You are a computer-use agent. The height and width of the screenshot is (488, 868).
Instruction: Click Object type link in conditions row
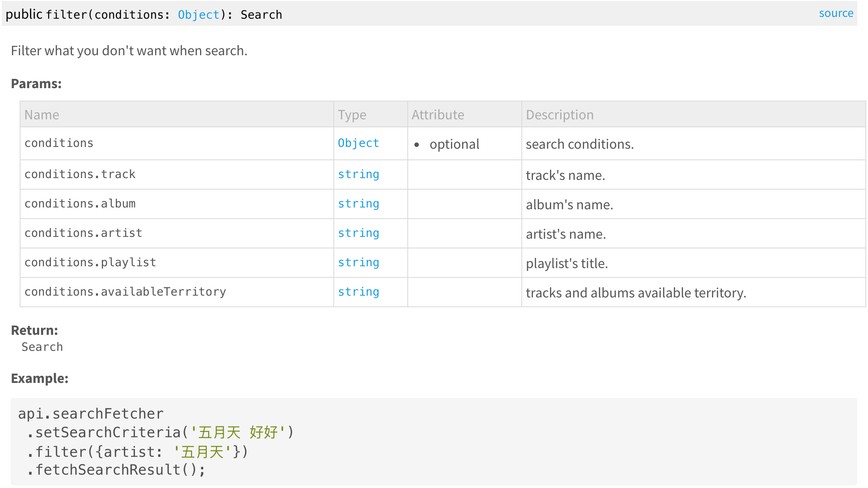[358, 143]
